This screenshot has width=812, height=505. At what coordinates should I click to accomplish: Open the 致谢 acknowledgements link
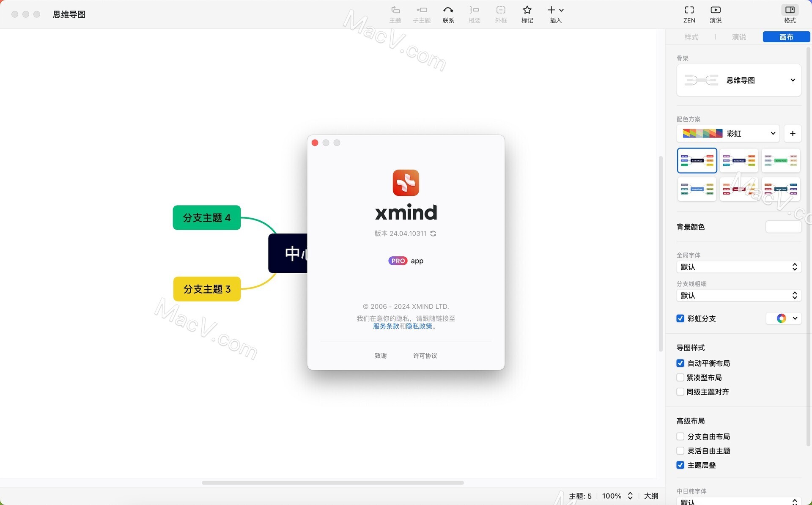coord(381,356)
